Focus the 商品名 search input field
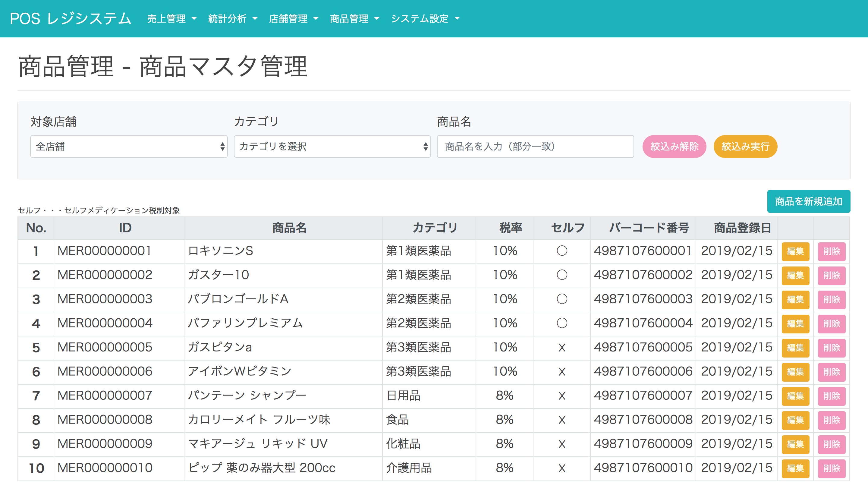The height and width of the screenshot is (495, 868). click(x=535, y=147)
